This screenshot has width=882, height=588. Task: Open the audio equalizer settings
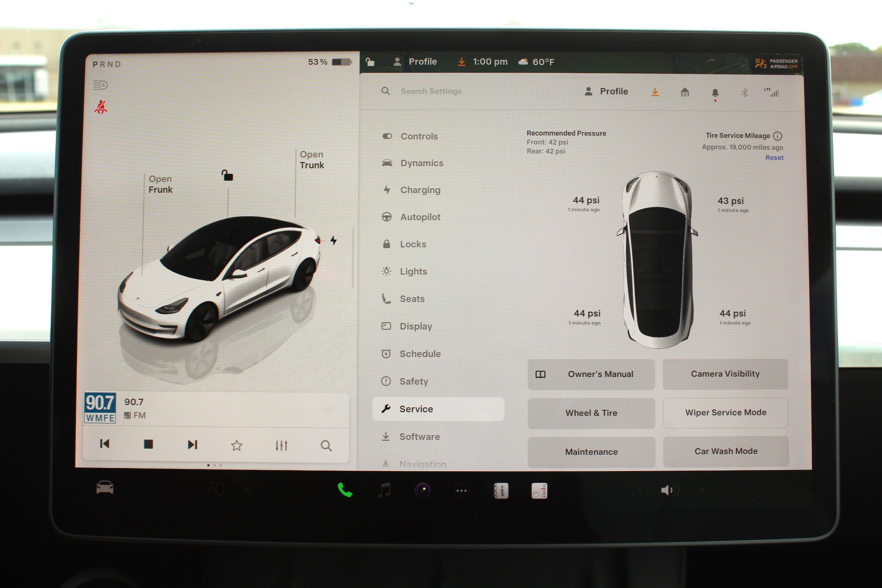[x=281, y=445]
